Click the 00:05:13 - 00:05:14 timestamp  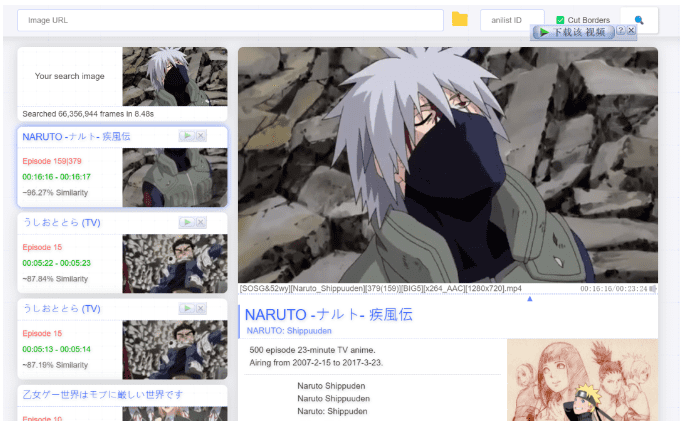pos(56,349)
